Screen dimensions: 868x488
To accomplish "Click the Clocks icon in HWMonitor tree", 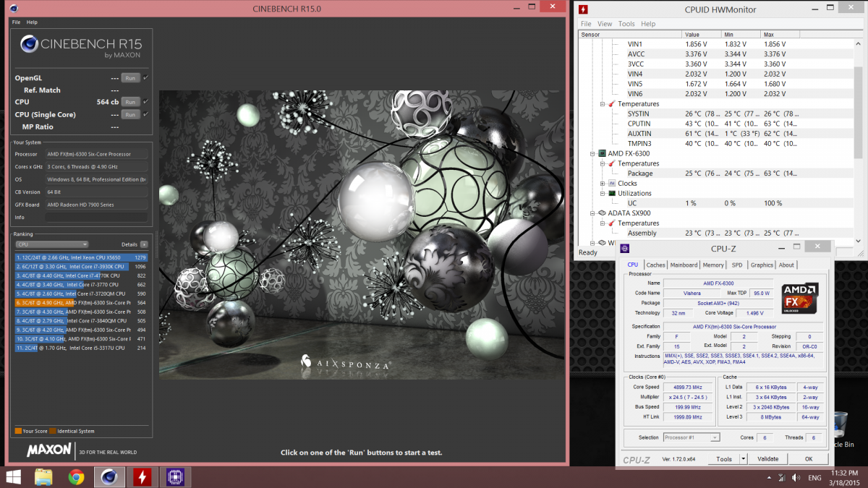I will click(x=612, y=184).
